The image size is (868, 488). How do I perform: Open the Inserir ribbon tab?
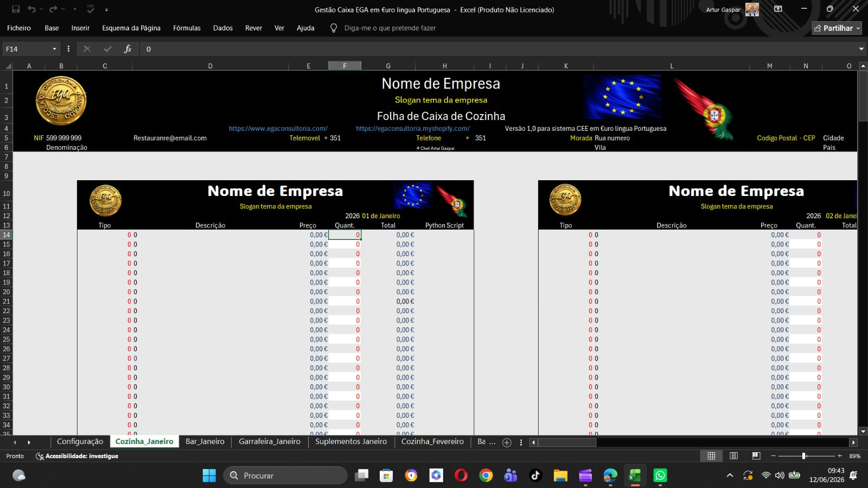pos(80,28)
